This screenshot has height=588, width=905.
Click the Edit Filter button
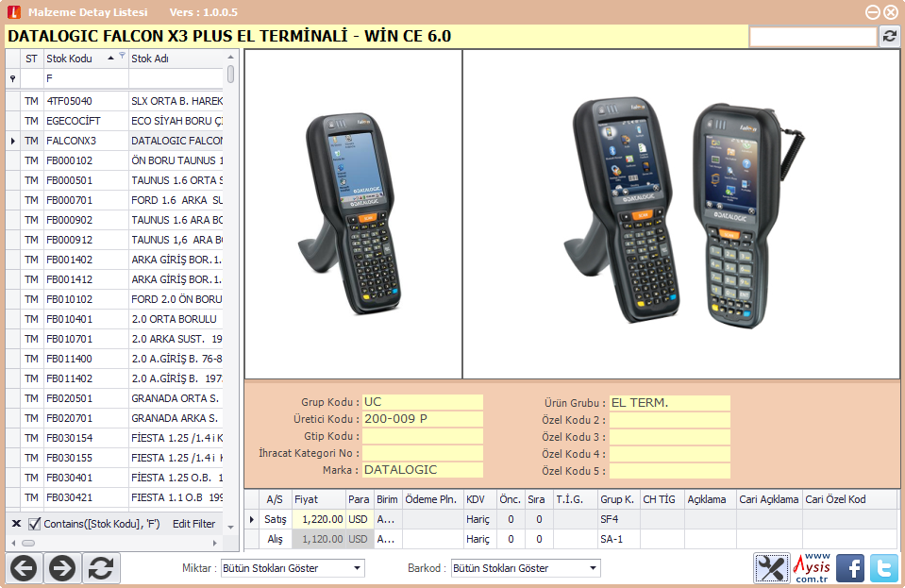point(194,524)
